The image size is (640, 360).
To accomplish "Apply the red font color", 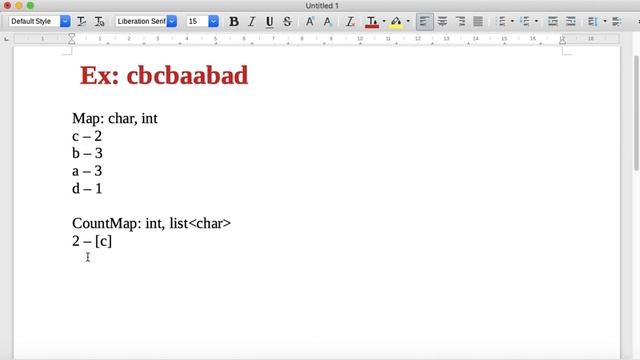I will [372, 21].
